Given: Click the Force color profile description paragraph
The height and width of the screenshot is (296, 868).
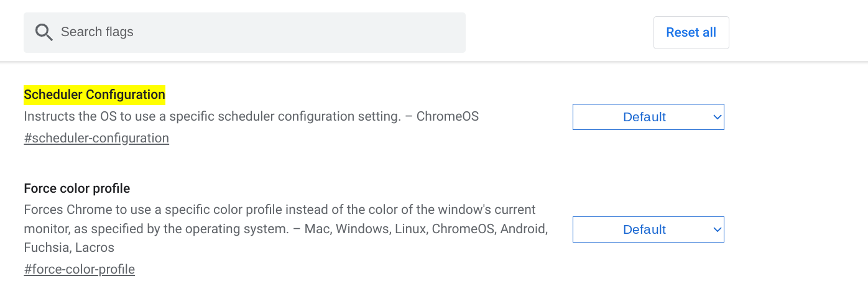Looking at the screenshot, I should (286, 228).
